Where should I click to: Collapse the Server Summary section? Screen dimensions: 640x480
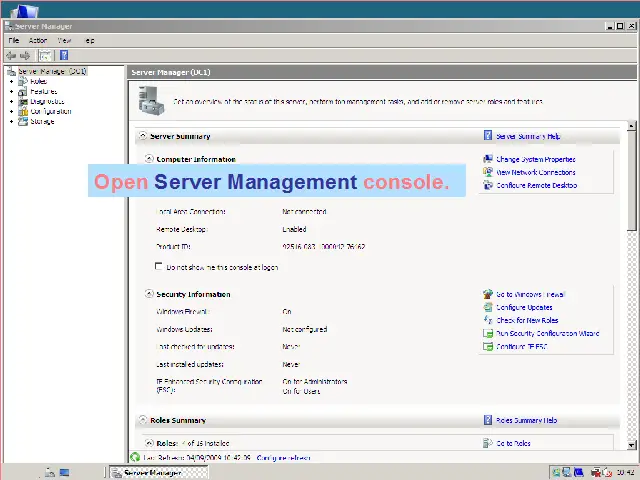point(142,136)
